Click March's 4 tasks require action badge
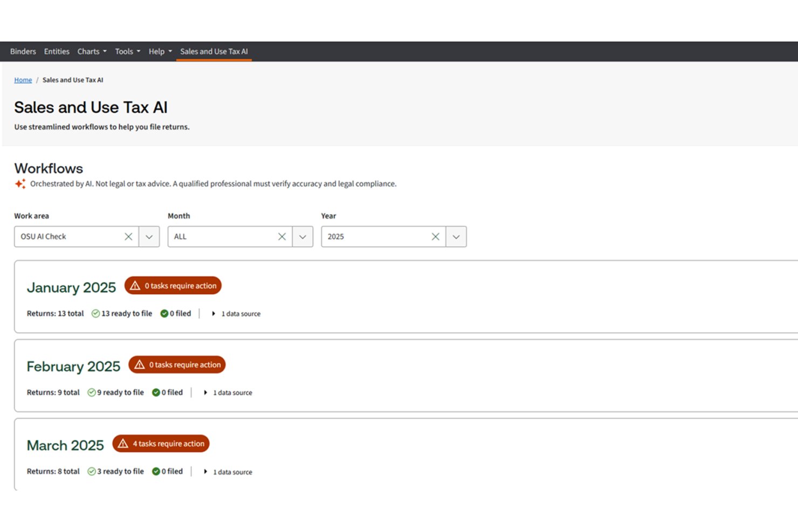Image resolution: width=798 pixels, height=532 pixels. 161,444
